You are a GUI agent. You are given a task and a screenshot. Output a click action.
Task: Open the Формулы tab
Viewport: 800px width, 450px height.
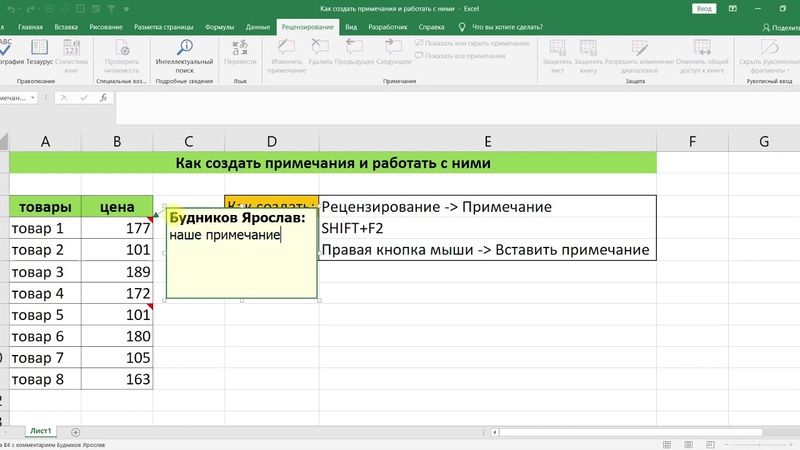(219, 27)
